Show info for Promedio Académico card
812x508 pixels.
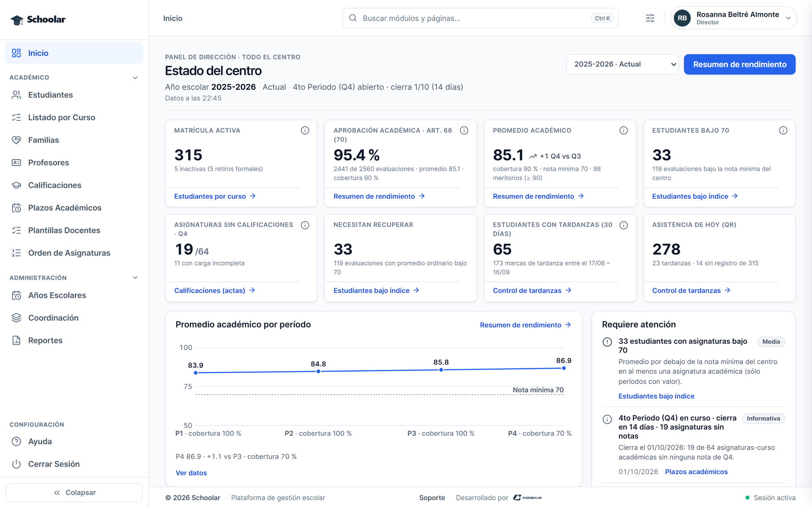pyautogui.click(x=624, y=130)
